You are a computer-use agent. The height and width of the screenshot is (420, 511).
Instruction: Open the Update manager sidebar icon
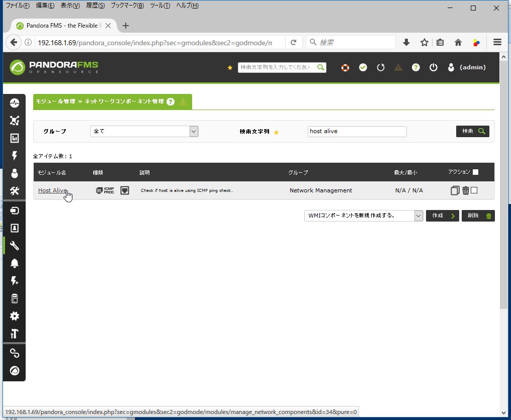coord(15,371)
